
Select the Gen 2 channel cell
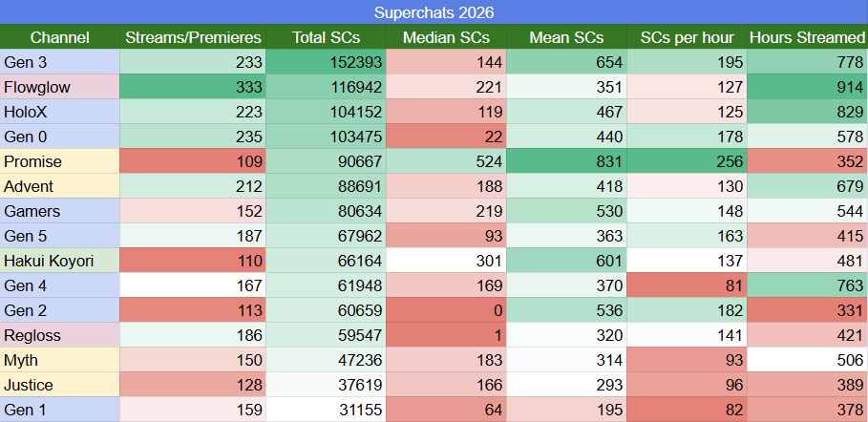(60, 310)
